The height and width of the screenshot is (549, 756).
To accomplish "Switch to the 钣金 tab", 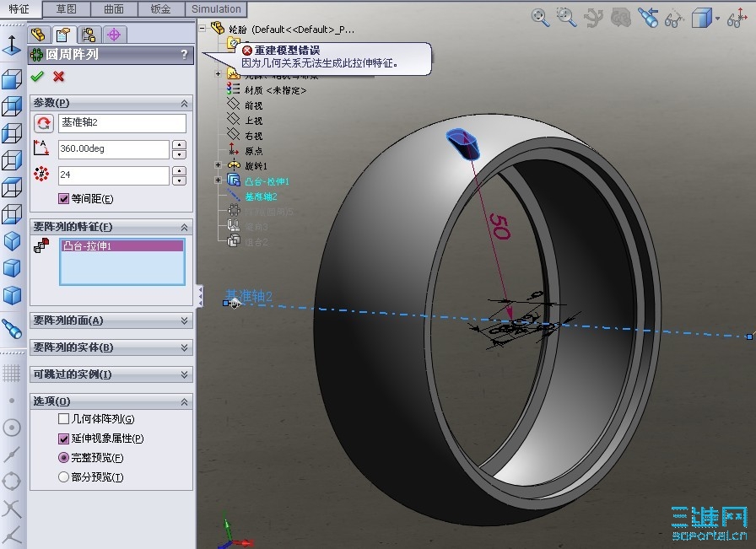I will [161, 9].
